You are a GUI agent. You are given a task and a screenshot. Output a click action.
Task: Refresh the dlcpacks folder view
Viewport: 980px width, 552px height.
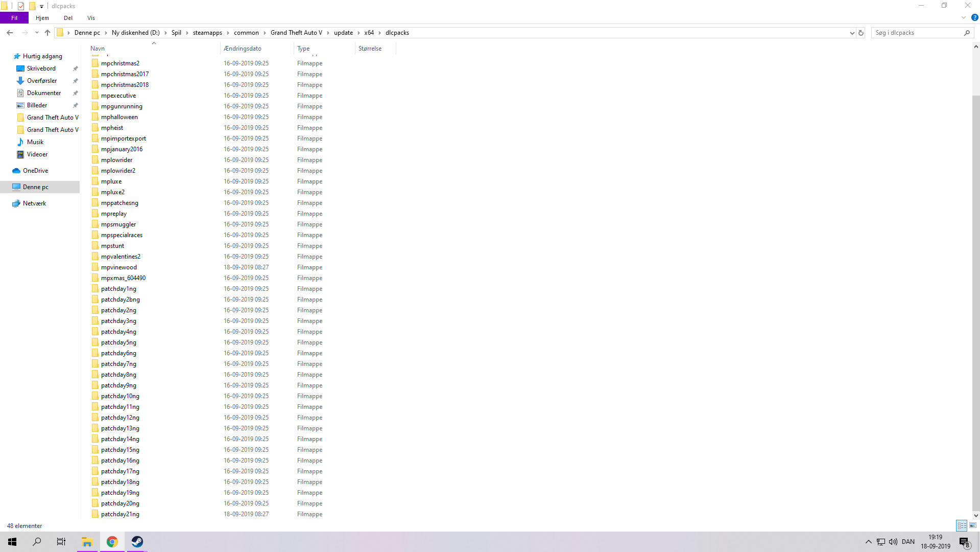[x=861, y=33]
